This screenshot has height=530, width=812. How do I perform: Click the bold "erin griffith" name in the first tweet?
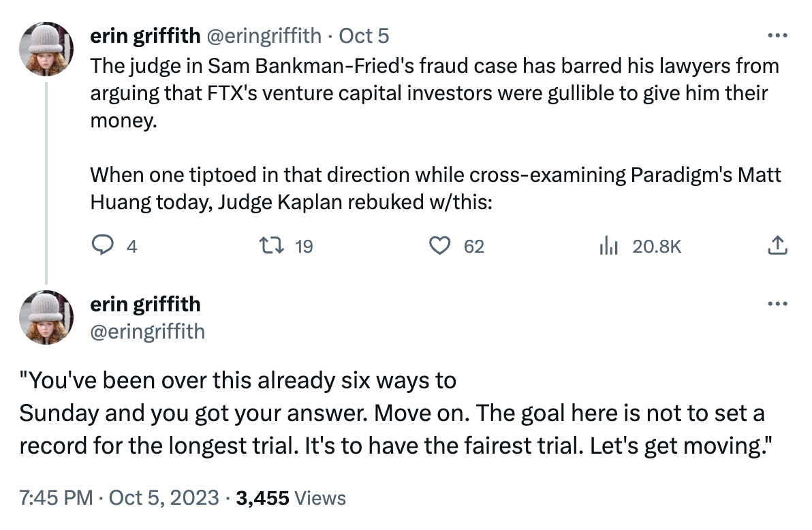145,35
